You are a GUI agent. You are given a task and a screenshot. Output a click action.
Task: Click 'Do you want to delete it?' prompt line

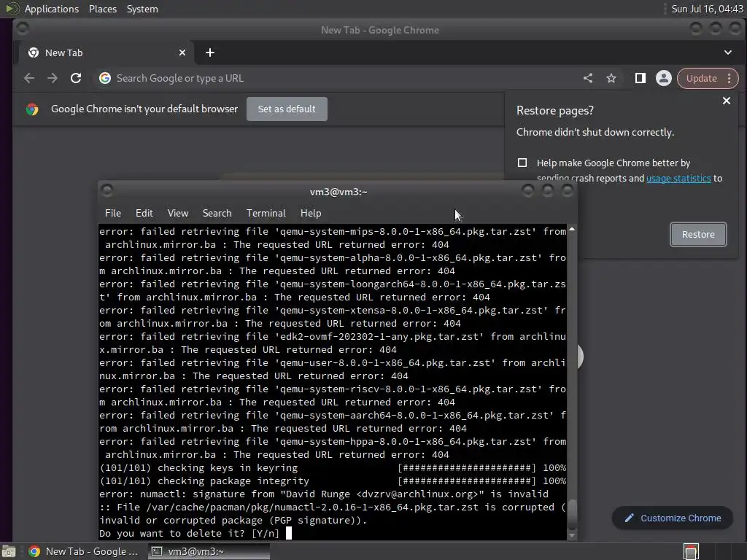pos(189,533)
